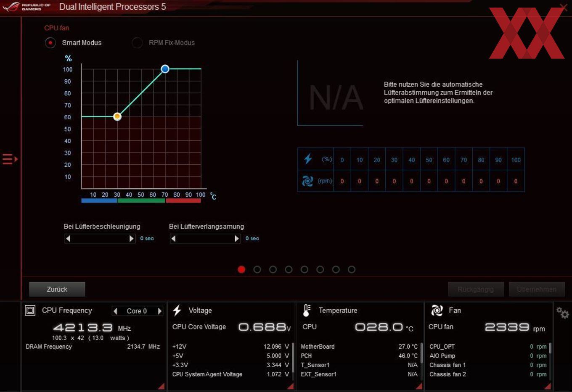Click the CPU fan 2339 rpm reading
The width and height of the screenshot is (572, 392).
pyautogui.click(x=515, y=327)
